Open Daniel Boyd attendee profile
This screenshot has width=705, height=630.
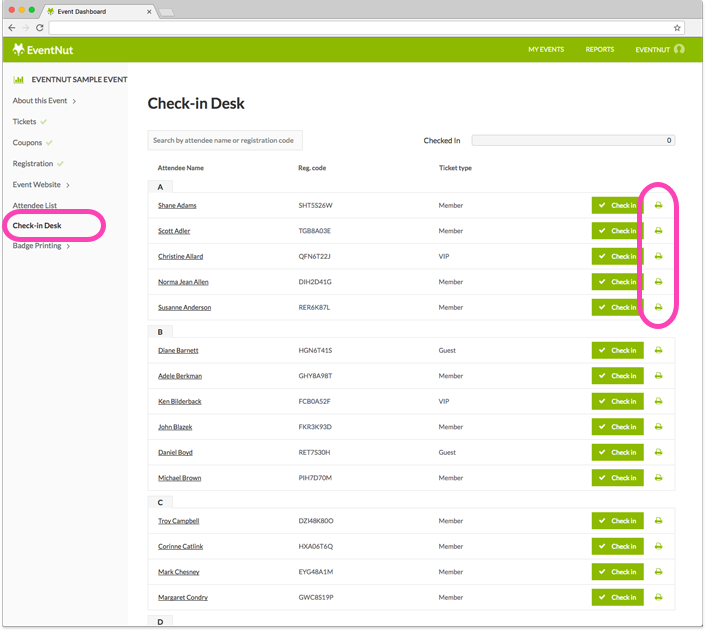click(175, 452)
